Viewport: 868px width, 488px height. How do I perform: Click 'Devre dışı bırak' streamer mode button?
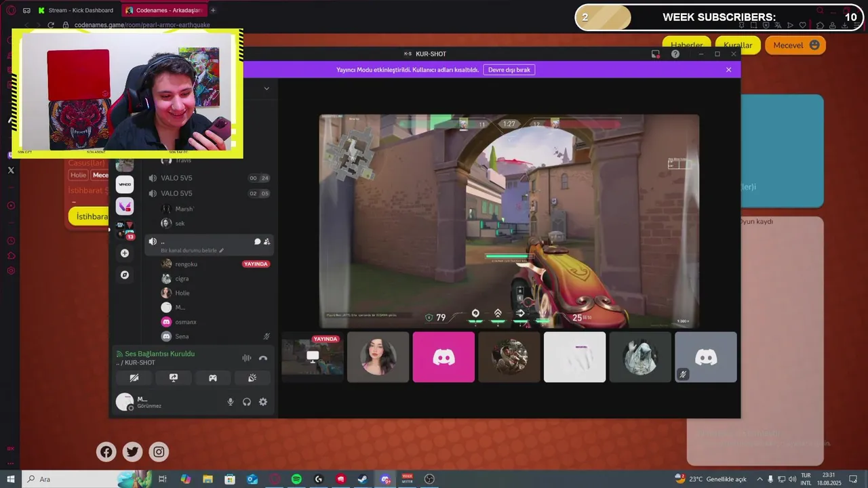coord(509,70)
